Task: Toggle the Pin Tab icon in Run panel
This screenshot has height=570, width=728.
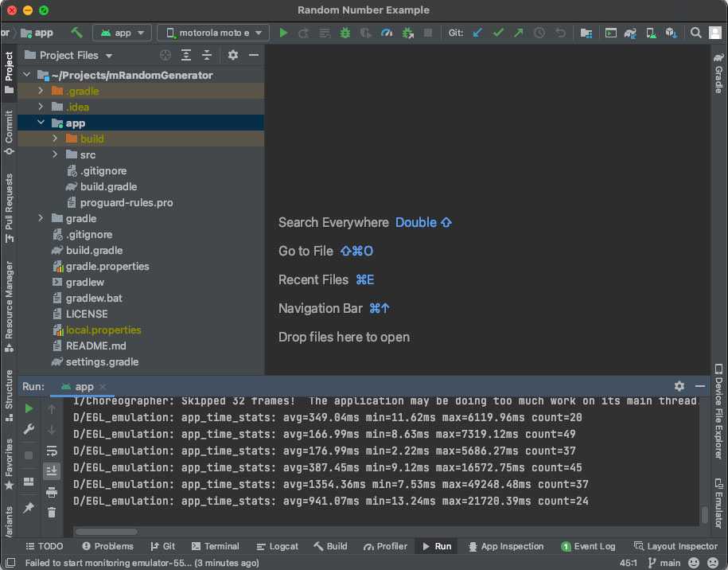Action: [x=29, y=507]
